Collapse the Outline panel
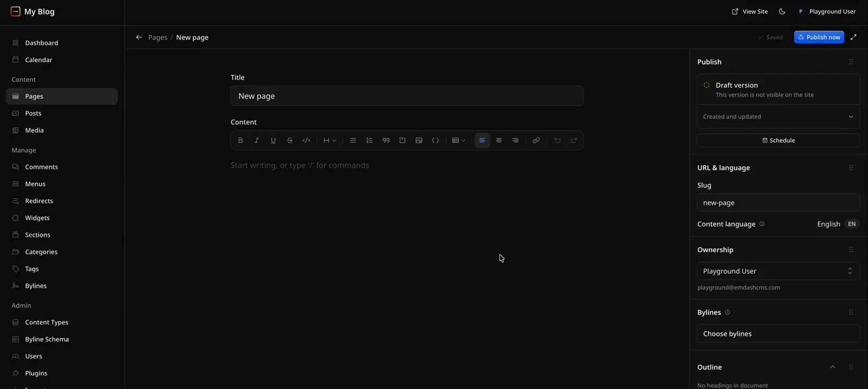The height and width of the screenshot is (389, 868). tap(832, 367)
